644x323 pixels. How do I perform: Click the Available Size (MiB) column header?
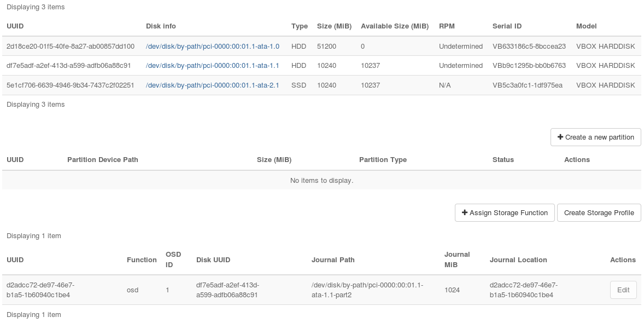tap(395, 26)
